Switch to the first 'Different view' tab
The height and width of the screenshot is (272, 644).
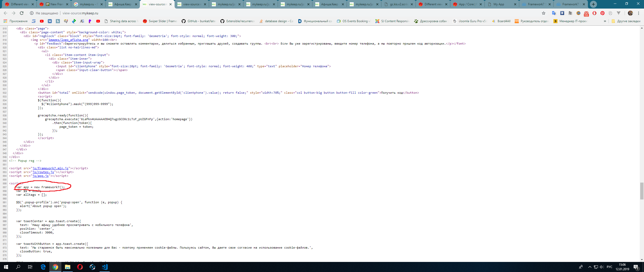point(19,4)
